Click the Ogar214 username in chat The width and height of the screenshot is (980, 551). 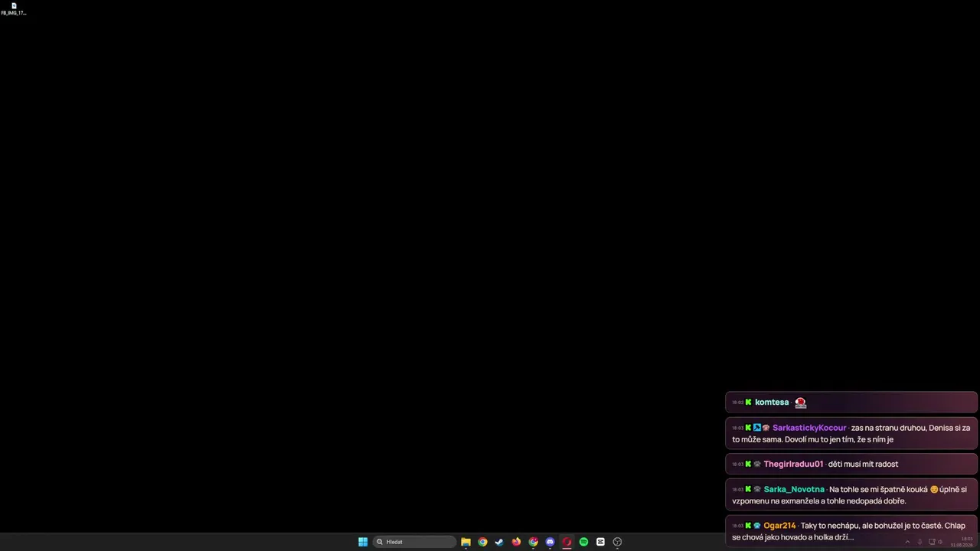(779, 526)
